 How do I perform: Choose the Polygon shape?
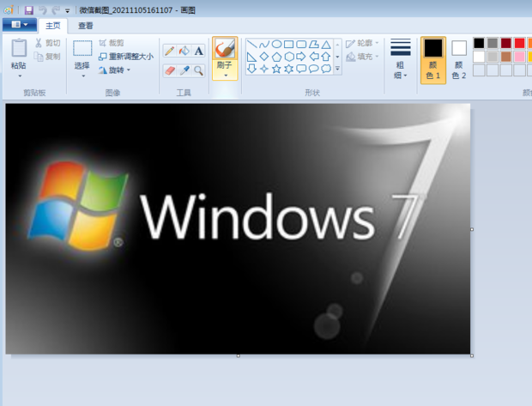(314, 45)
